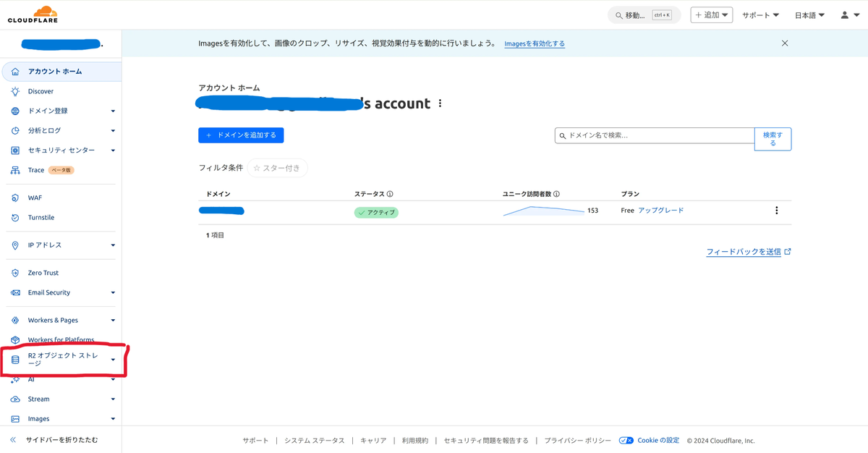The image size is (868, 453).
Task: Dismiss the Images banner with X
Action: coord(785,43)
